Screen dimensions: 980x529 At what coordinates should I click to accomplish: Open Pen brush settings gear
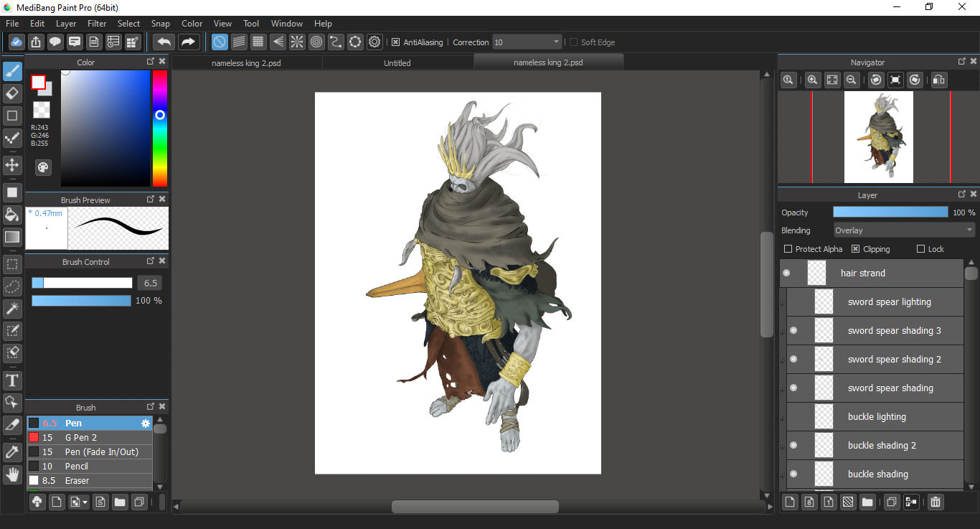(146, 423)
